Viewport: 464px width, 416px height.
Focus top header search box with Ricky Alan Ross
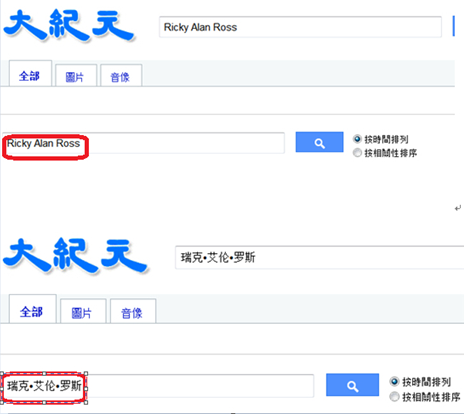click(300, 27)
